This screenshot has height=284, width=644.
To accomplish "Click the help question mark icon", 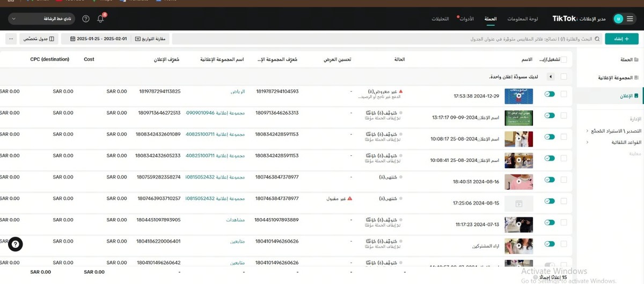I will 86,19.
